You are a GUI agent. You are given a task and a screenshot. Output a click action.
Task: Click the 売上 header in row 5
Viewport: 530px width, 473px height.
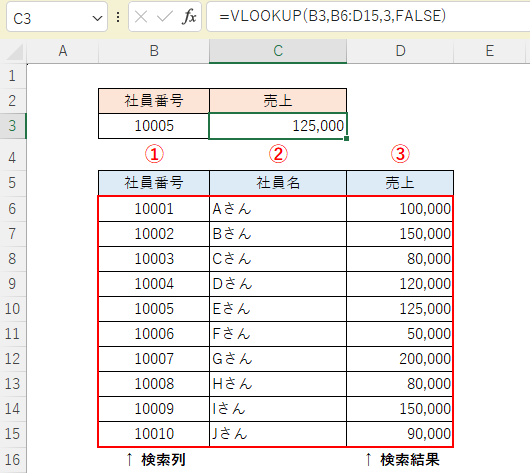(x=400, y=183)
